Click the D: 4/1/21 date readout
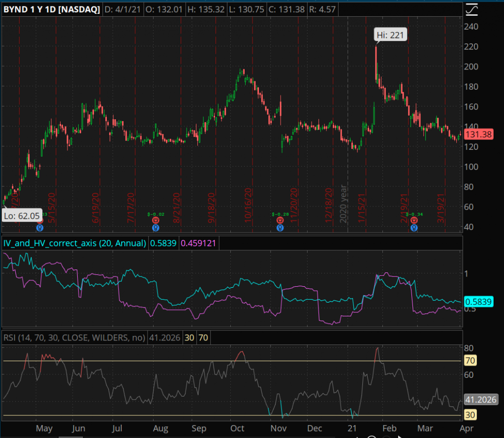 tap(123, 9)
